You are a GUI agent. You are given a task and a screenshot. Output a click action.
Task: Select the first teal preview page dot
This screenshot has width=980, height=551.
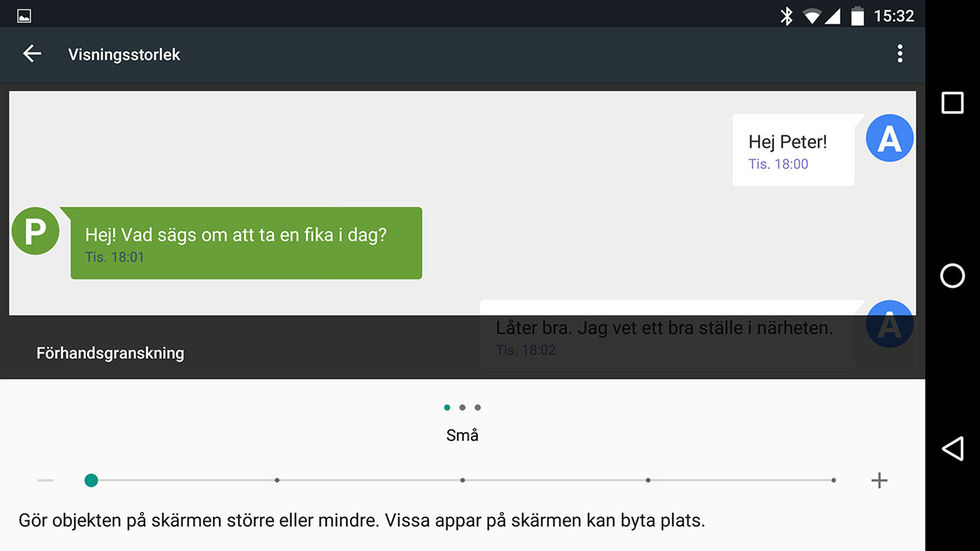tap(447, 408)
